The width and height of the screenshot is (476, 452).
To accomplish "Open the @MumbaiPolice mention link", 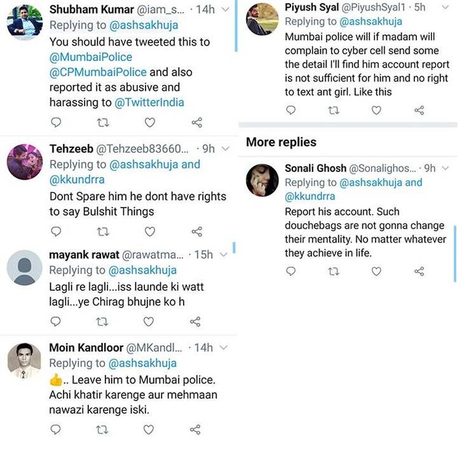I will [91, 57].
